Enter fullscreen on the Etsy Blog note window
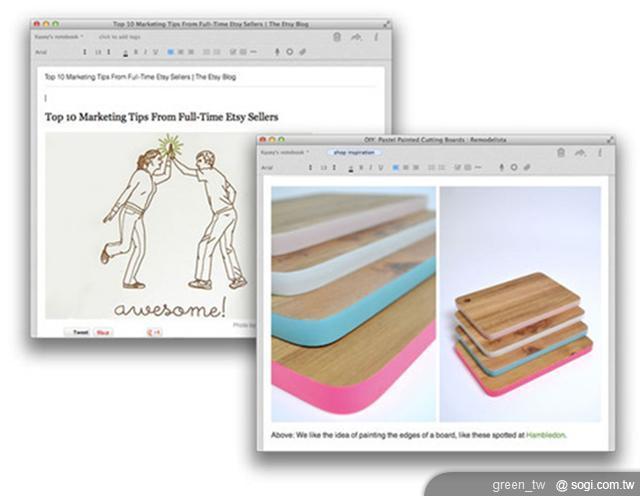Image resolution: width=640 pixels, height=496 pixels. tap(386, 24)
